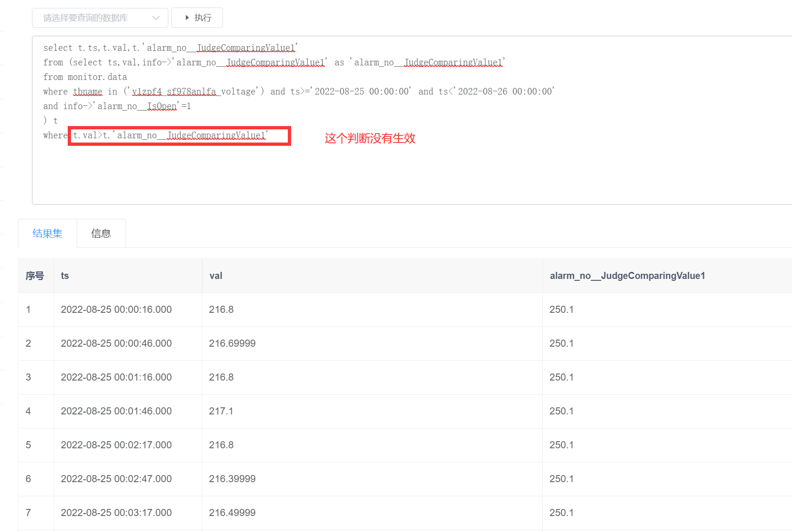Screen dimensions: 792x532
Task: Click 执行 to run the SQL query
Action: tap(201, 17)
